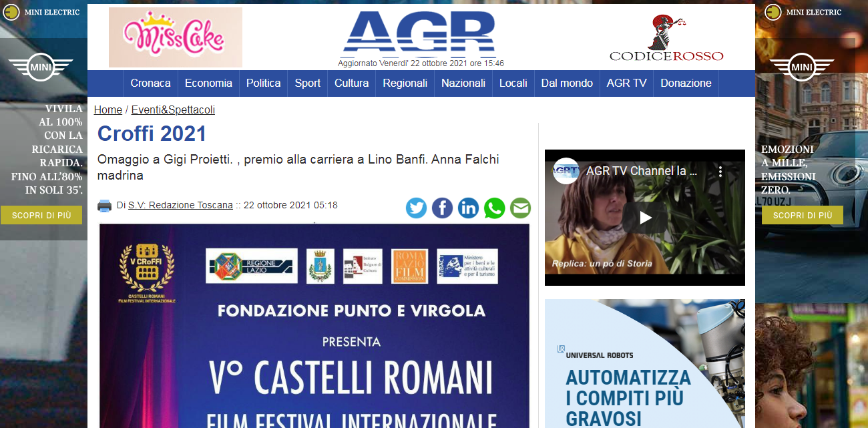
Task: Open the Economia section
Action: pyautogui.click(x=208, y=83)
